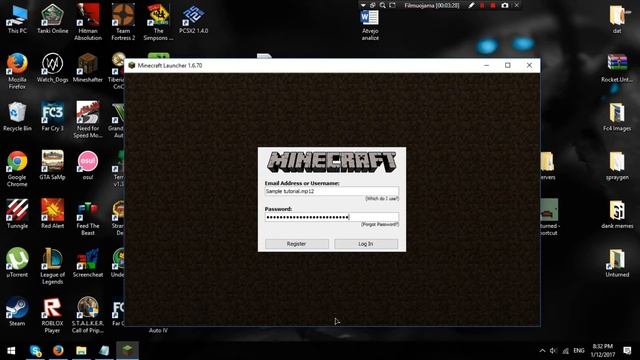Select the PCSX2 1.4.0 desktop icon
The width and height of the screenshot is (640, 360).
coord(193,19)
